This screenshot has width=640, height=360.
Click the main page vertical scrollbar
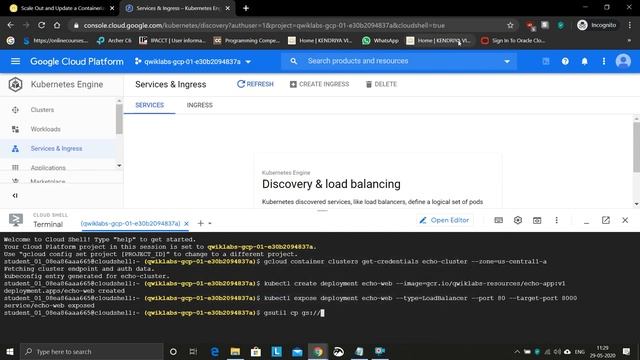click(636, 147)
